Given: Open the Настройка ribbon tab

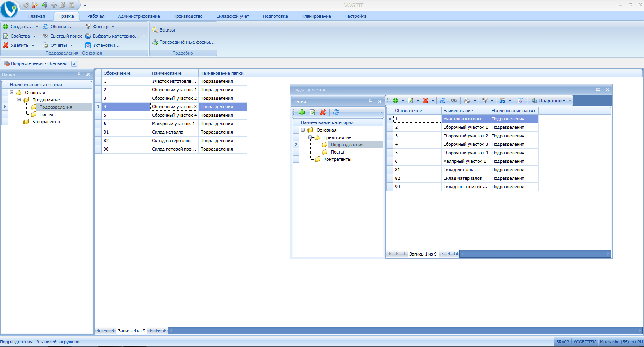Looking at the screenshot, I should (356, 16).
